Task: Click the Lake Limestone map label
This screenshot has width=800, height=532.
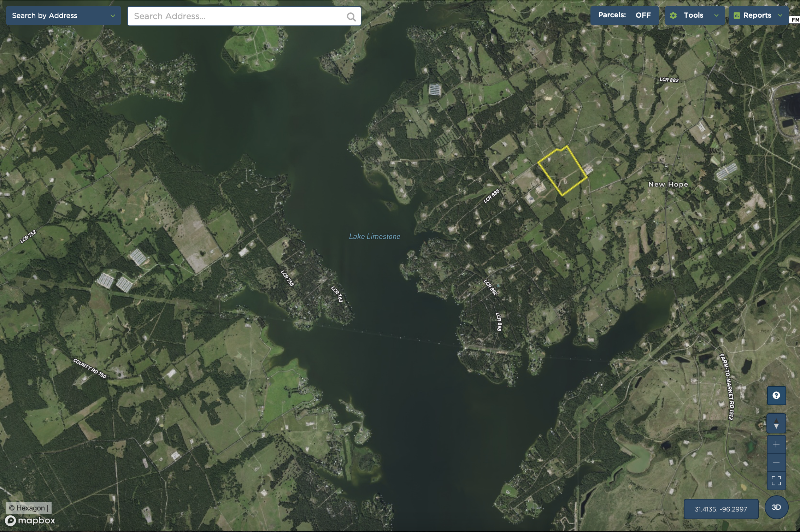Action: [x=374, y=236]
